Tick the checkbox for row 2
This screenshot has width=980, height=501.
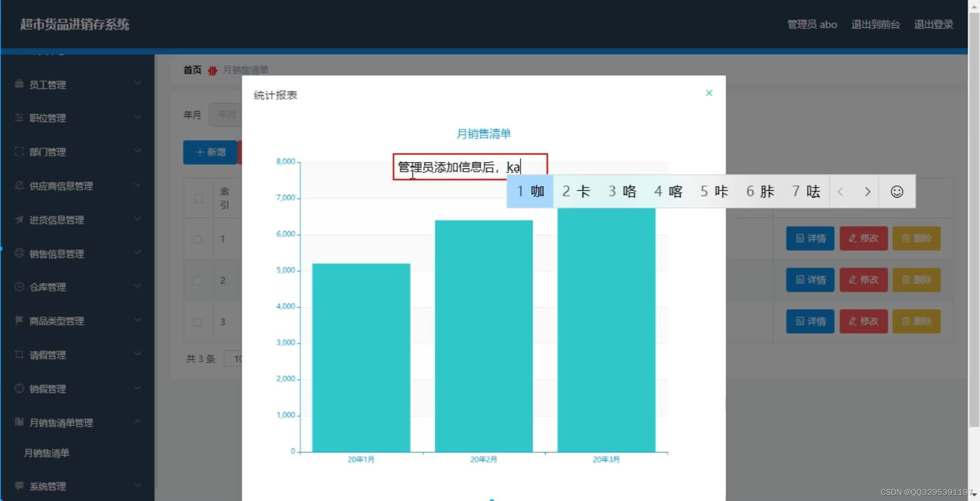pyautogui.click(x=198, y=281)
